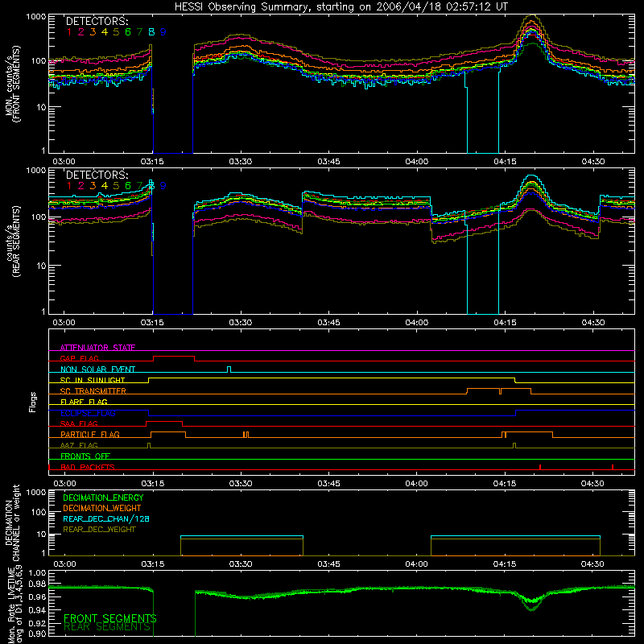Click the 0.98 value on the livetime axis
The width and height of the screenshot is (644, 644).
37,585
